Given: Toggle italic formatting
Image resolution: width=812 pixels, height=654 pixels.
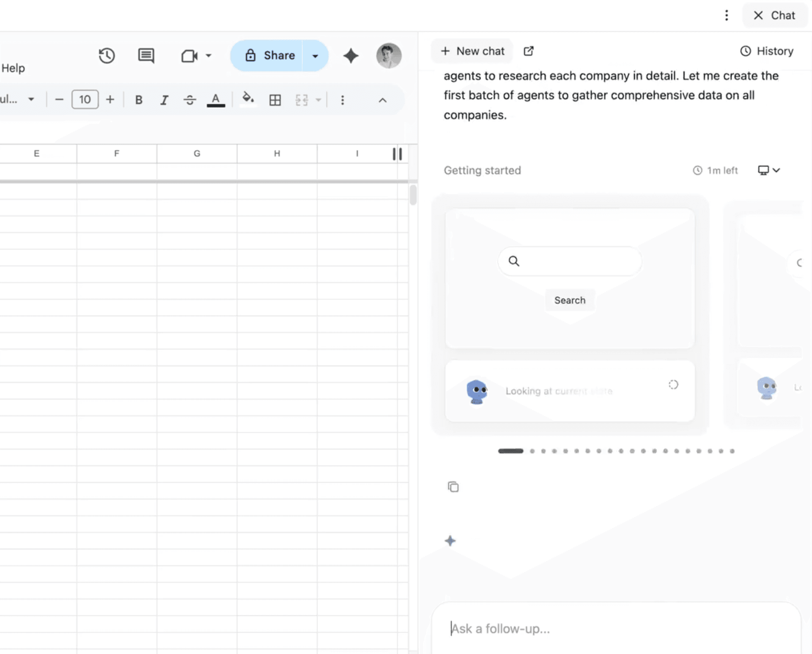Looking at the screenshot, I should [x=164, y=100].
